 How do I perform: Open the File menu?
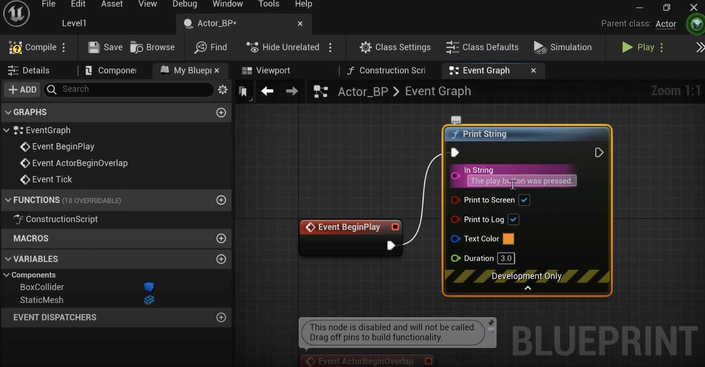(49, 4)
